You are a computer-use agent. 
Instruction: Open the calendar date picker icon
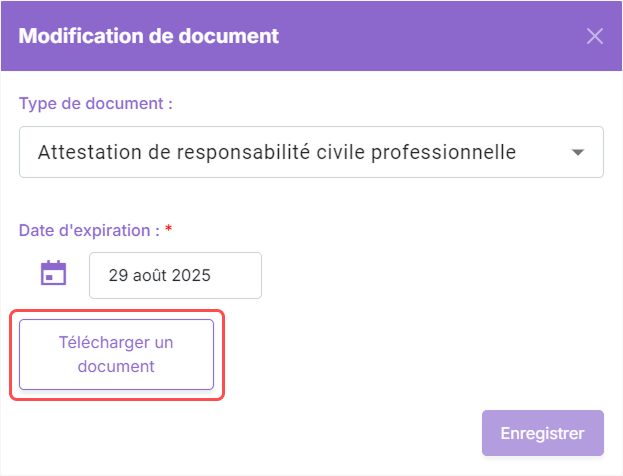(54, 273)
